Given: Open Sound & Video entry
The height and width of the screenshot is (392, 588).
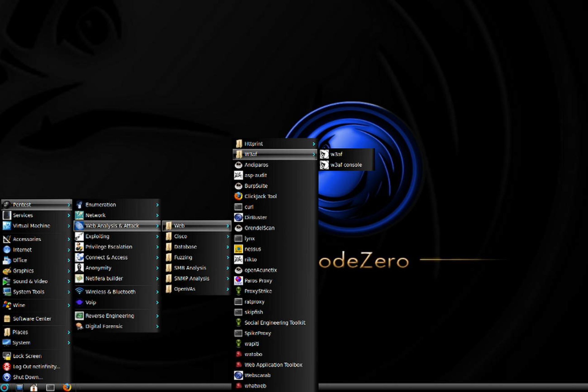Looking at the screenshot, I should [36, 281].
